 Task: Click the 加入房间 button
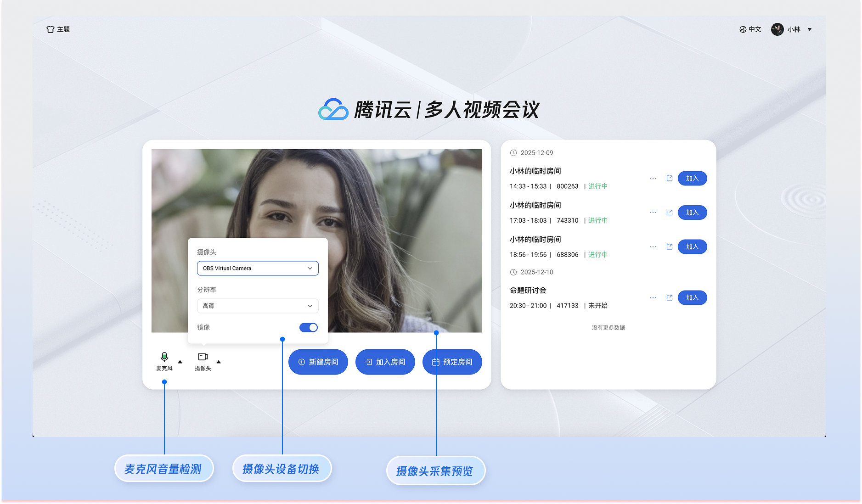[x=385, y=362]
